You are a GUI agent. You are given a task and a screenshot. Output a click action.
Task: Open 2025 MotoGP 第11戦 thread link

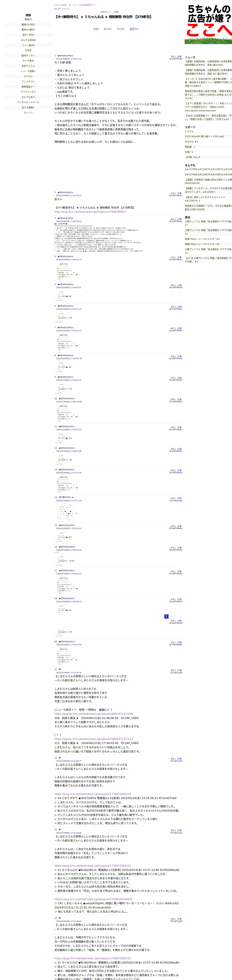pos(204,136)
